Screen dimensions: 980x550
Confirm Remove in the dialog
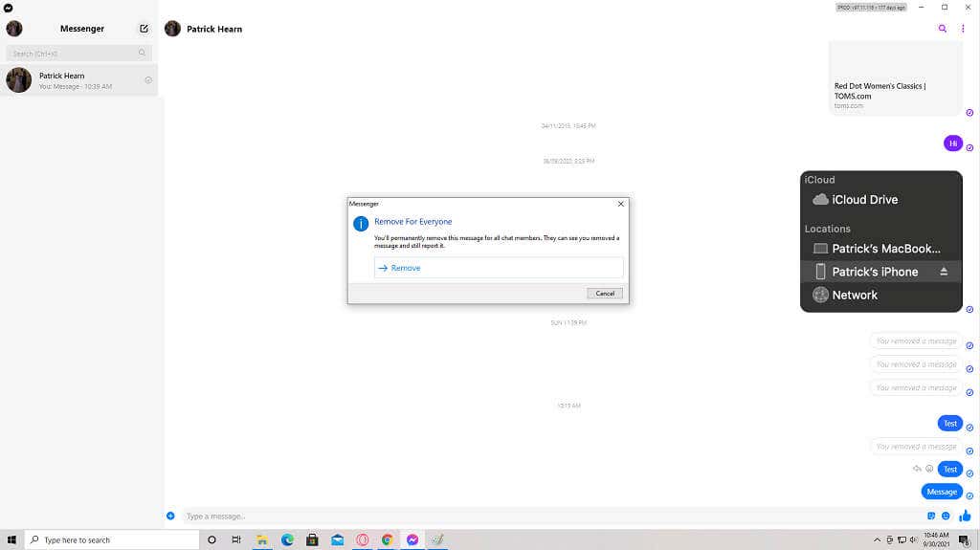(x=498, y=268)
